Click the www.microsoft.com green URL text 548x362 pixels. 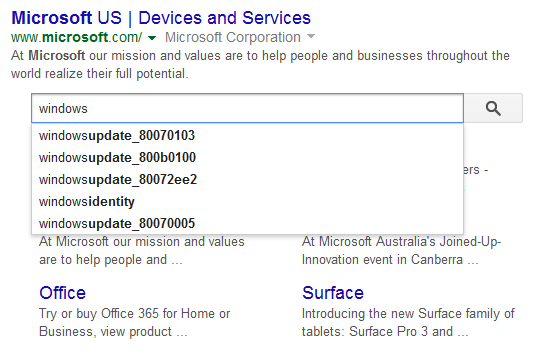77,37
